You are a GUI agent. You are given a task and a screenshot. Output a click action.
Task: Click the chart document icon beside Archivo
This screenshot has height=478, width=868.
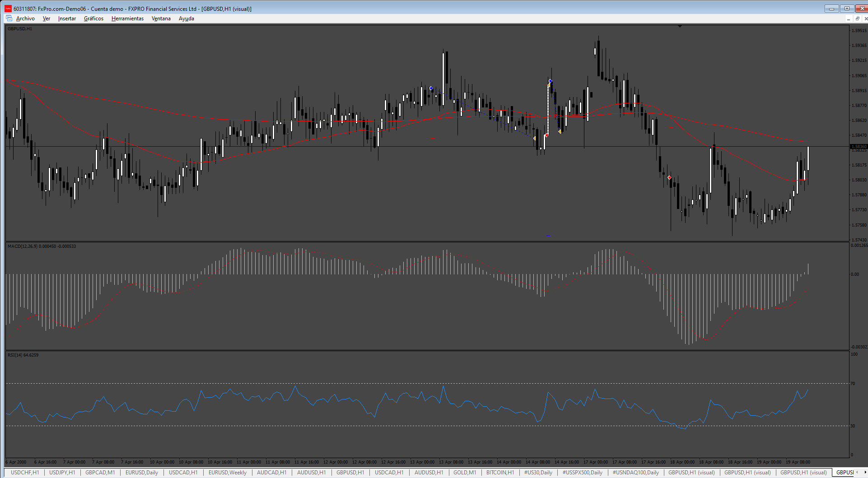[9, 19]
